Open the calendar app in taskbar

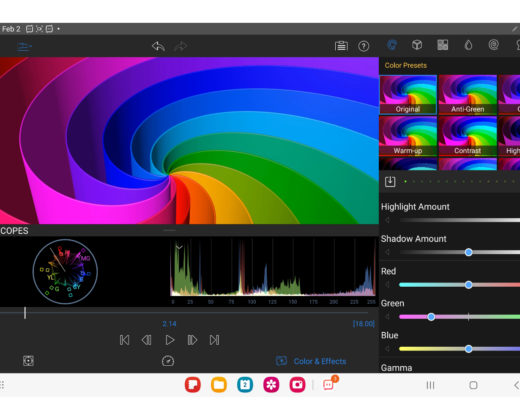[x=245, y=385]
